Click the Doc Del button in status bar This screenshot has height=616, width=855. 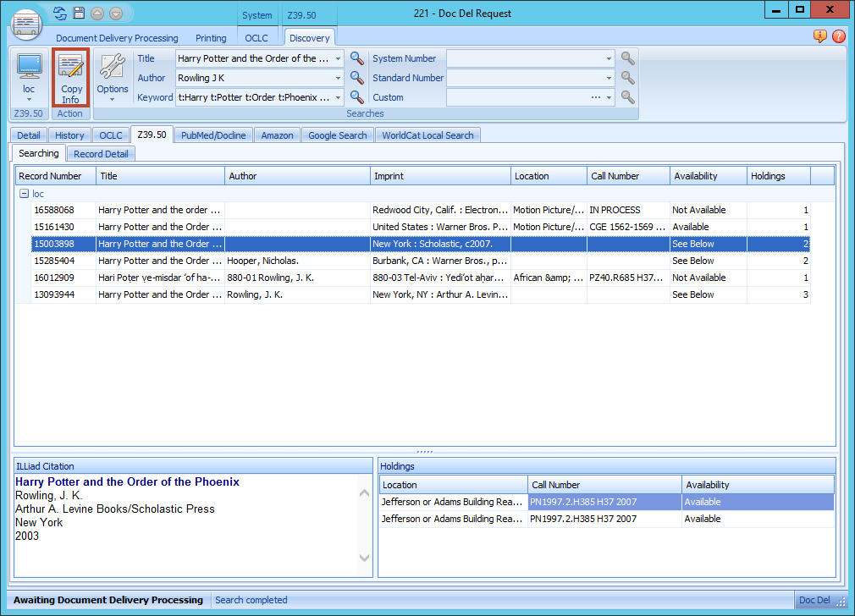(816, 600)
